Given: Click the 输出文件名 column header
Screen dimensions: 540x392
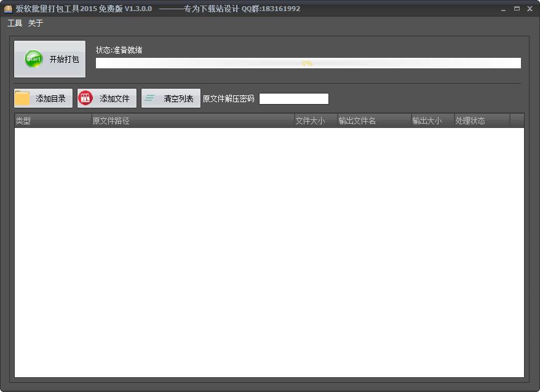Looking at the screenshot, I should pos(375,121).
